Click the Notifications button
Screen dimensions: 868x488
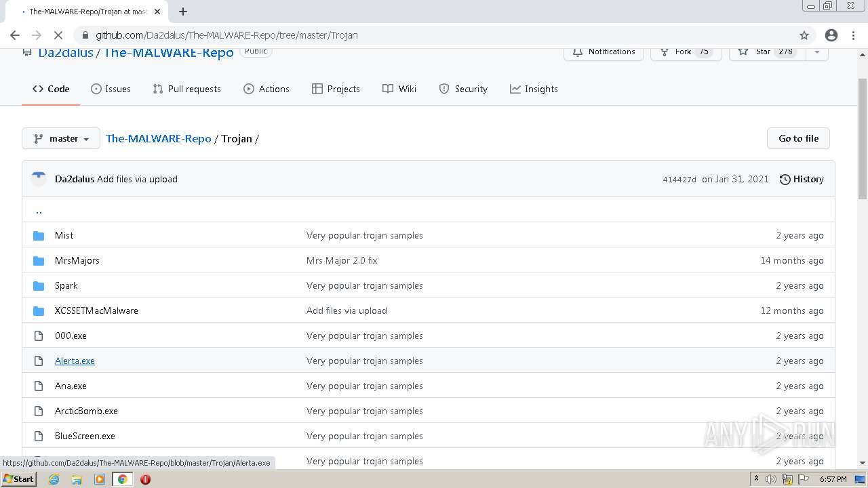(x=604, y=52)
